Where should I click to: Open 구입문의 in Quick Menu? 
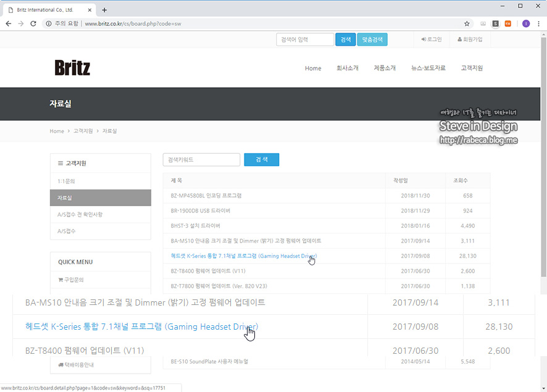[71, 280]
